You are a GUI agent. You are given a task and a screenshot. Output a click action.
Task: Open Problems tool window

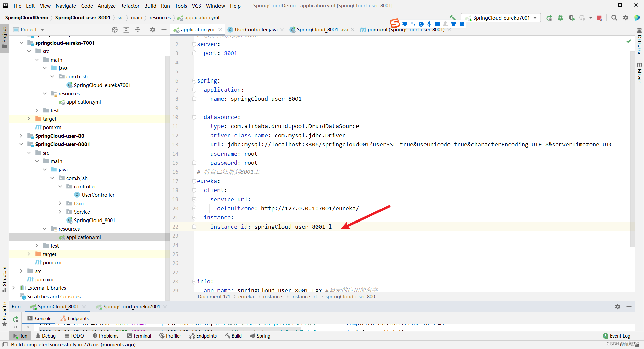[x=106, y=336]
